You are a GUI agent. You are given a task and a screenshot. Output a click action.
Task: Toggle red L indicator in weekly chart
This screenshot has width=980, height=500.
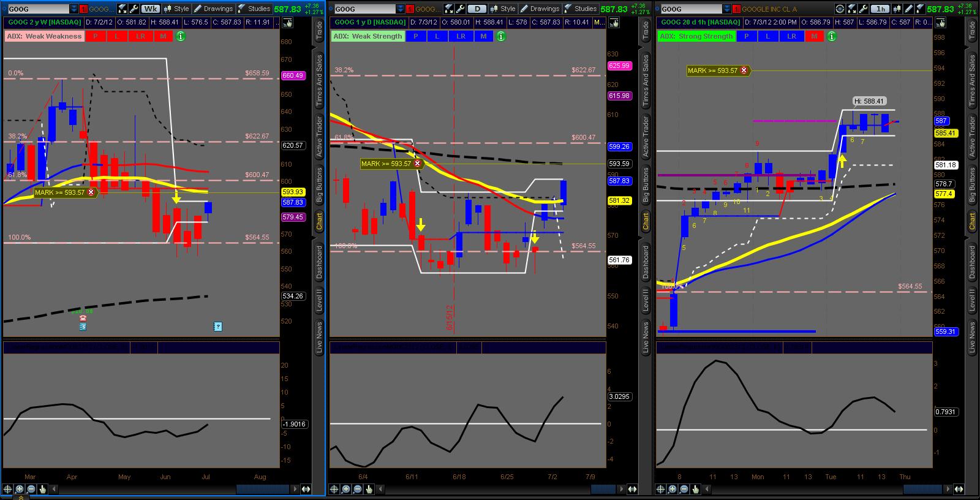[x=116, y=36]
